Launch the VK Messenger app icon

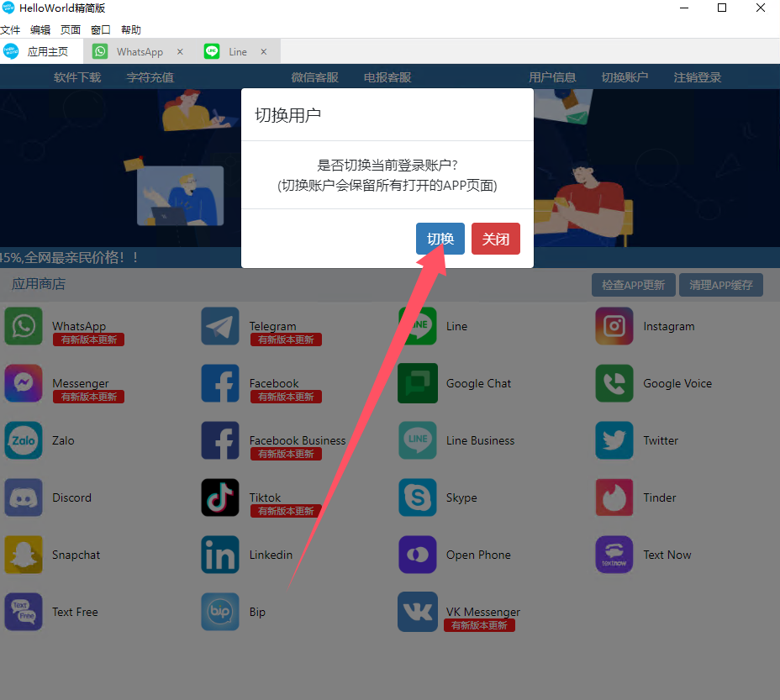coord(418,612)
